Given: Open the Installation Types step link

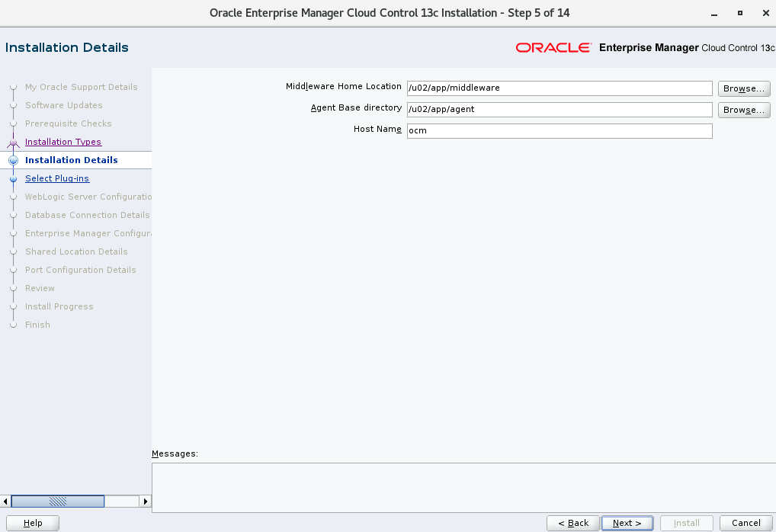Looking at the screenshot, I should (x=63, y=142).
